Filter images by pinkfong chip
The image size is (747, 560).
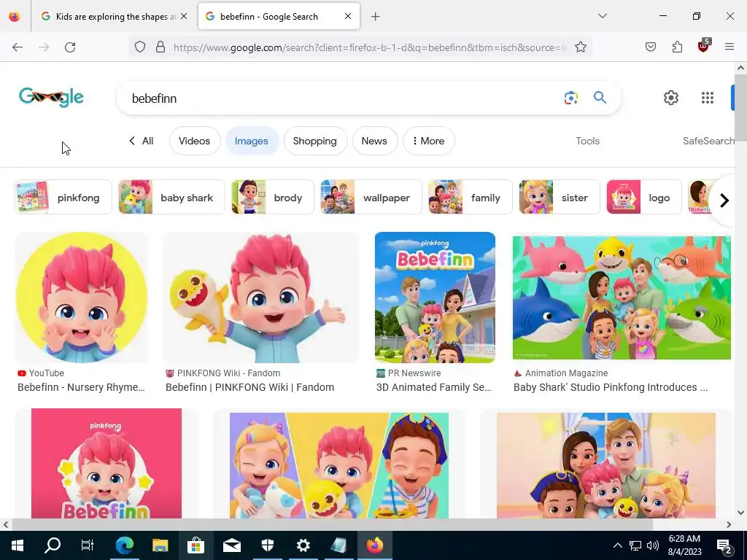(63, 197)
